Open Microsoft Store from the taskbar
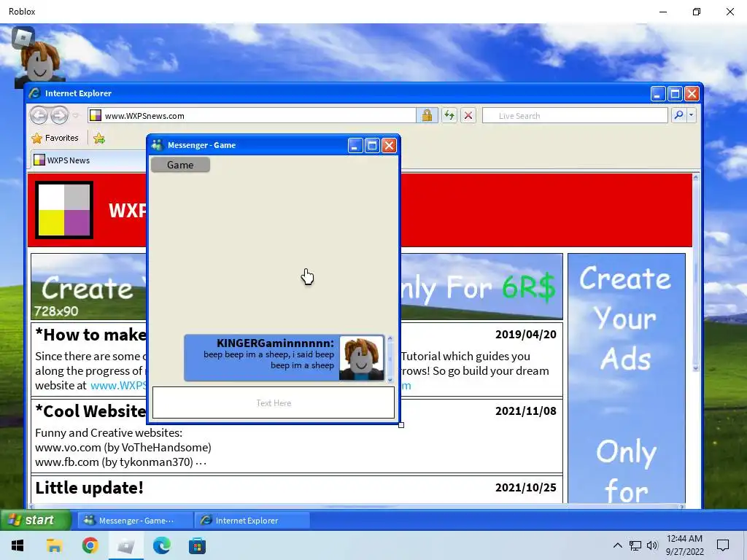The image size is (747, 560). point(197,545)
